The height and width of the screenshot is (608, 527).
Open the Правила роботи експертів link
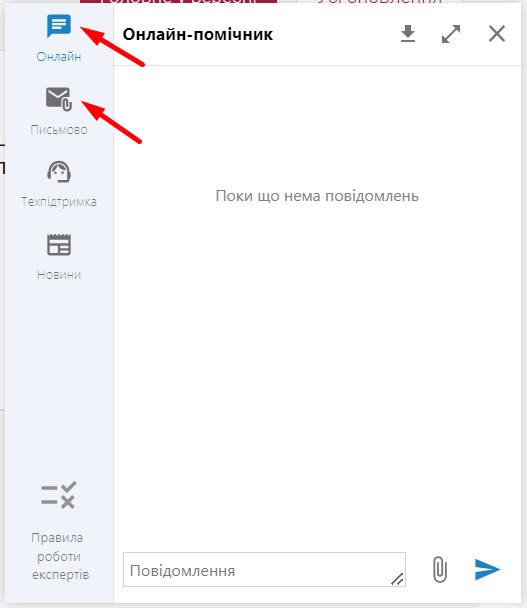[x=59, y=556]
